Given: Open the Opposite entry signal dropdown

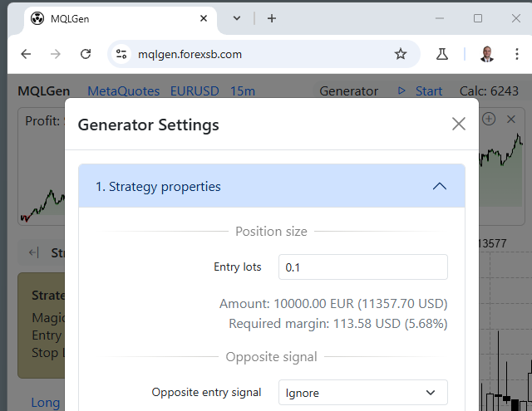Looking at the screenshot, I should [362, 393].
